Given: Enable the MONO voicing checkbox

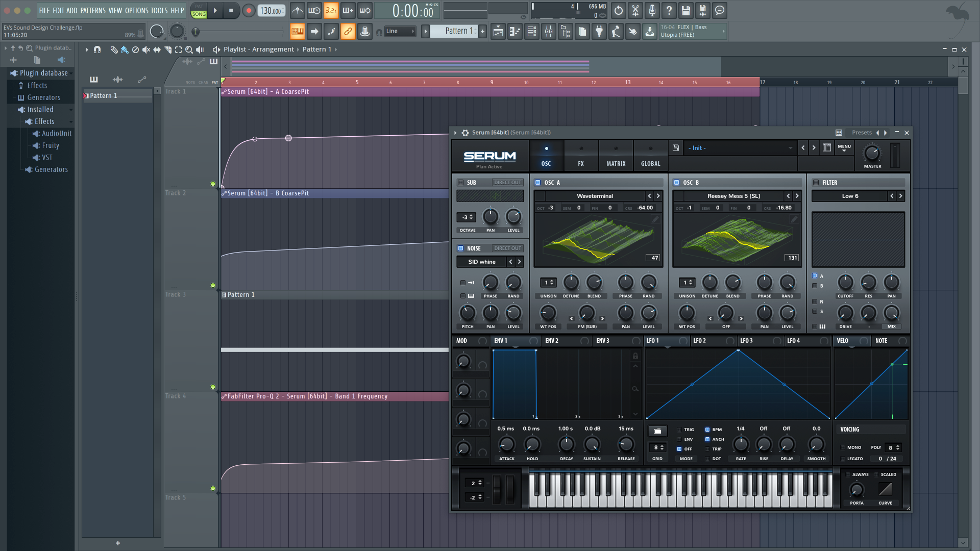Looking at the screenshot, I should pos(842,447).
